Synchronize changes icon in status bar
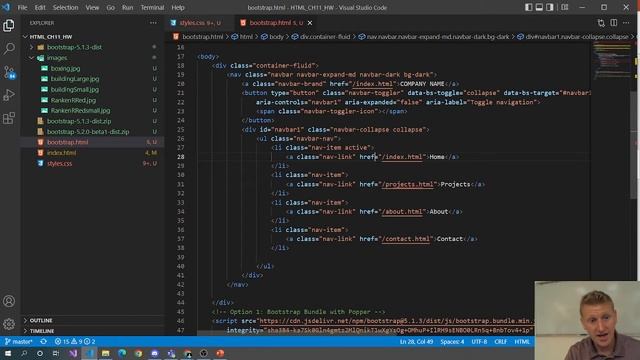640x360 pixels. (44, 342)
